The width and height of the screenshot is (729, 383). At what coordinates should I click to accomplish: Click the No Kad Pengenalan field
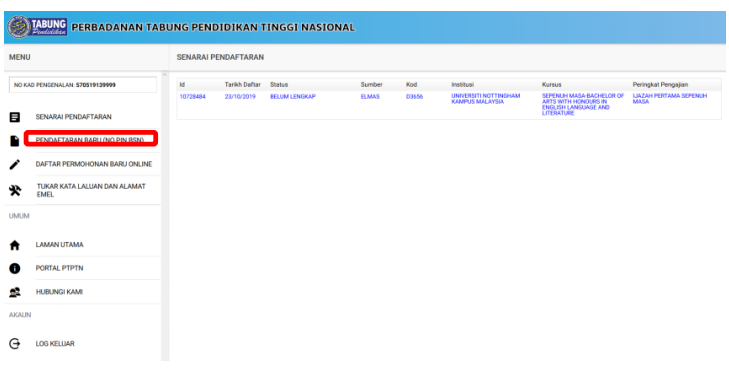pos(83,85)
